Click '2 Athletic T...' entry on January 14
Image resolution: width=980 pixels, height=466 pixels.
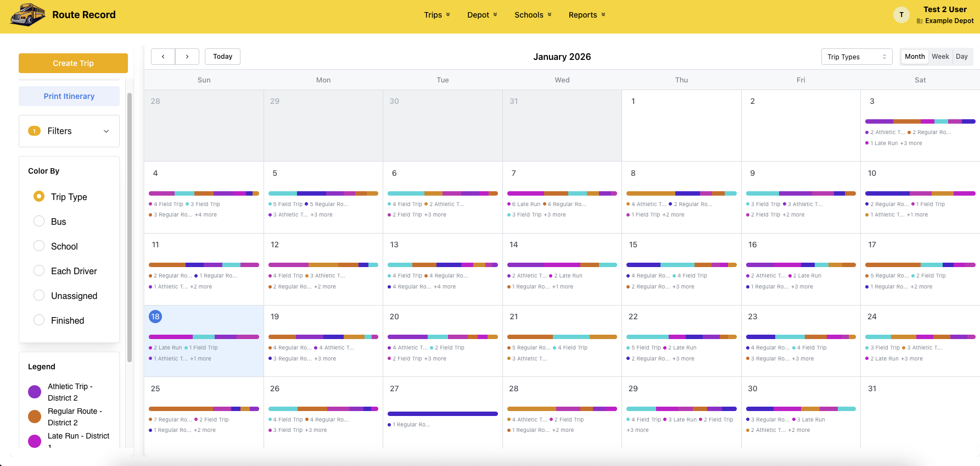pyautogui.click(x=527, y=276)
